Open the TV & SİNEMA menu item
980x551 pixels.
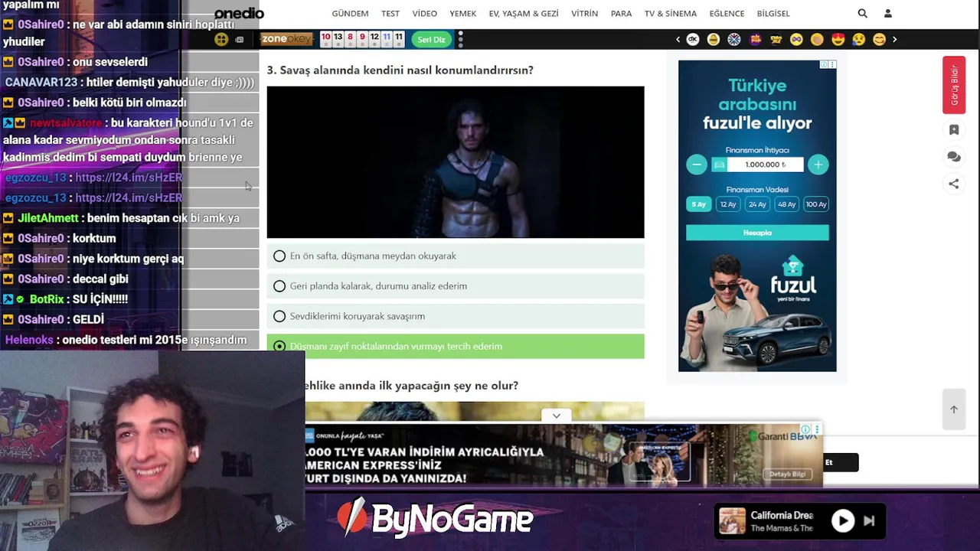[671, 14]
